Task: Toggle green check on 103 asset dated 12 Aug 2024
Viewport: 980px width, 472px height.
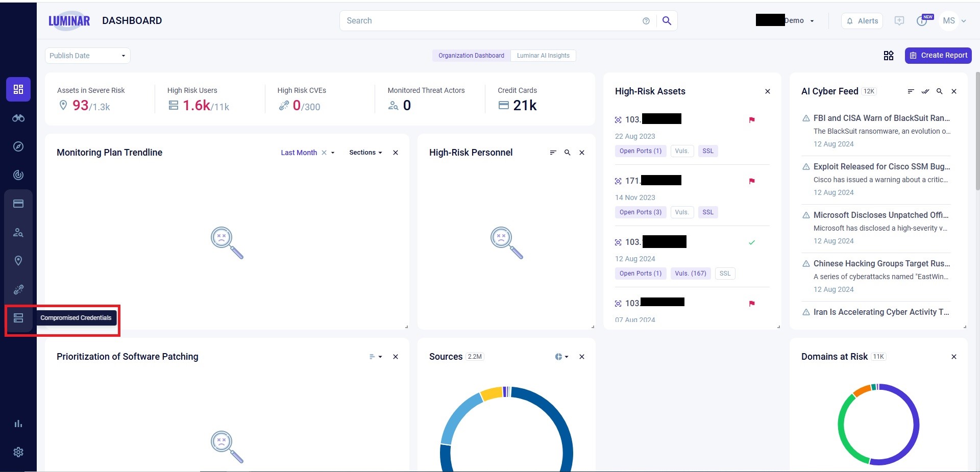Action: click(x=752, y=242)
